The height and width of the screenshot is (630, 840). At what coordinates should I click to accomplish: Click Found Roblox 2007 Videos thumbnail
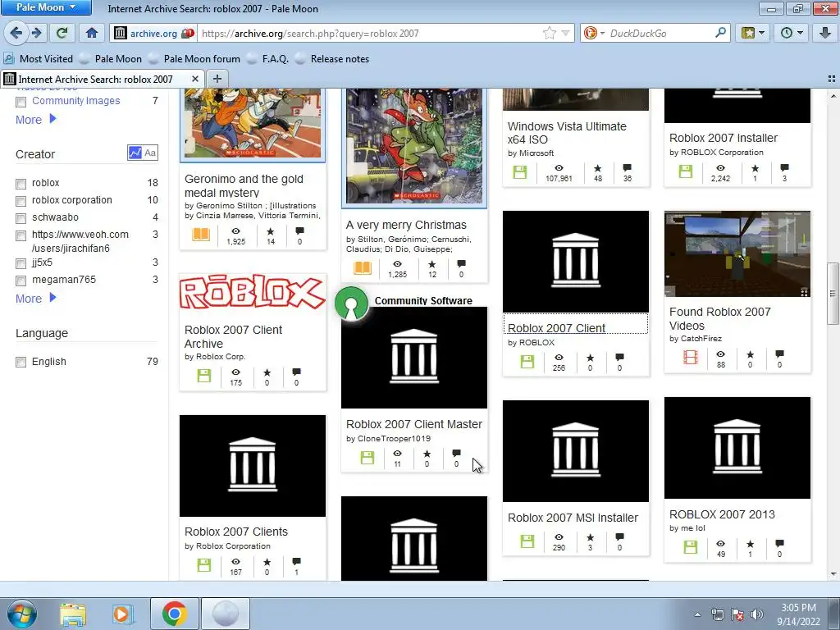(x=737, y=253)
